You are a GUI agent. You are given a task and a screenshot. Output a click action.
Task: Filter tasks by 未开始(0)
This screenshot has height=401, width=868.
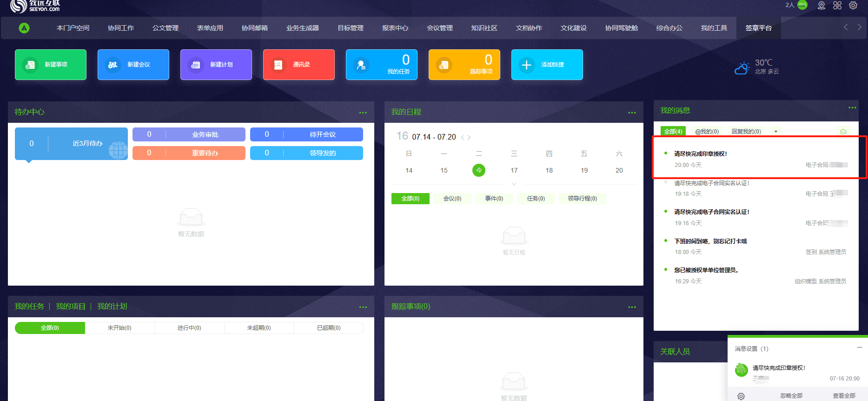119,328
